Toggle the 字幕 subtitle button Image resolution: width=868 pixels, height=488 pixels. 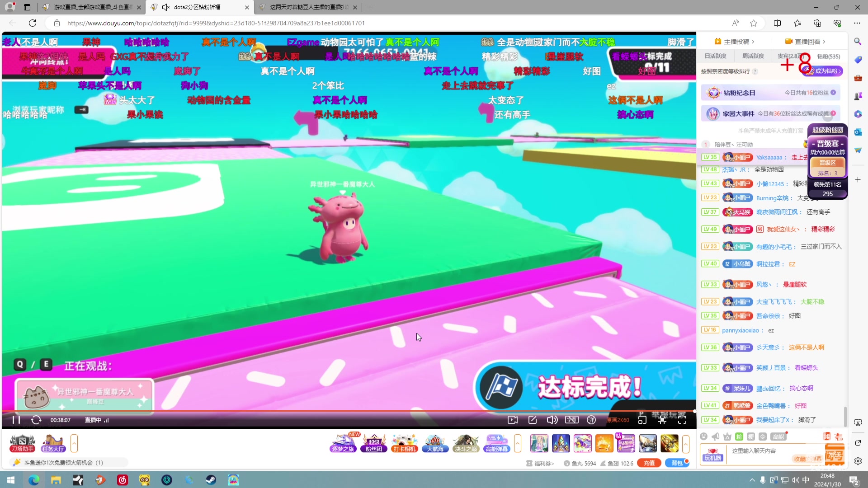571,420
